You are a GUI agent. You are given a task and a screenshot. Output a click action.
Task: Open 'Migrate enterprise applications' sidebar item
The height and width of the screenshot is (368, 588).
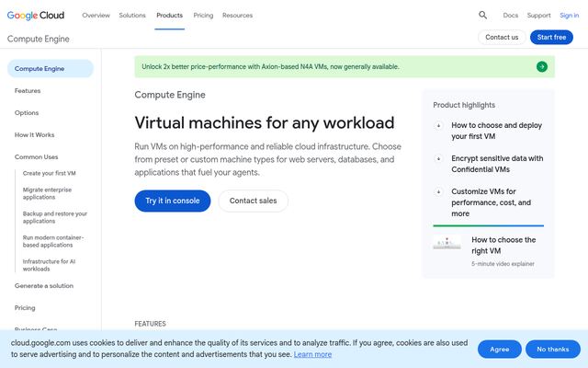tap(47, 193)
